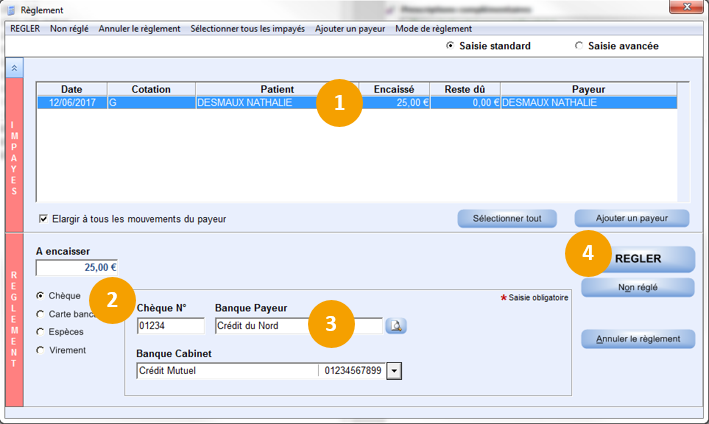The width and height of the screenshot is (709, 424).
Task: Open the Banque Cabinet dropdown arrow
Action: [x=393, y=371]
